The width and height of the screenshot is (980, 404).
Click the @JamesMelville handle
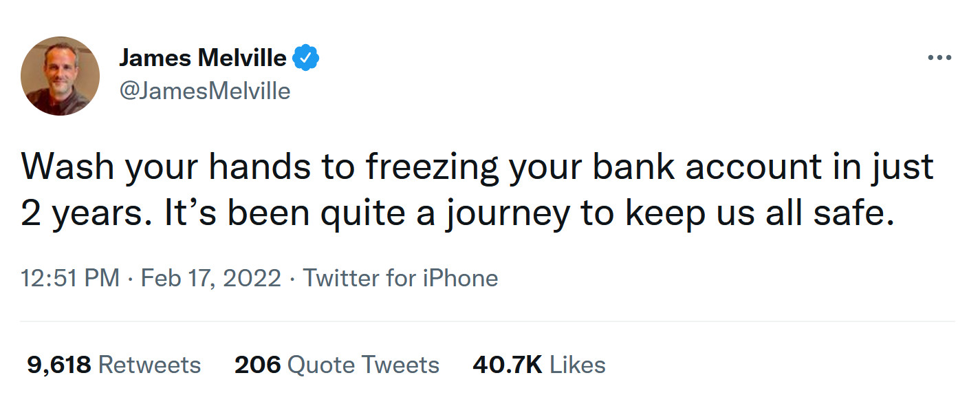click(x=205, y=91)
